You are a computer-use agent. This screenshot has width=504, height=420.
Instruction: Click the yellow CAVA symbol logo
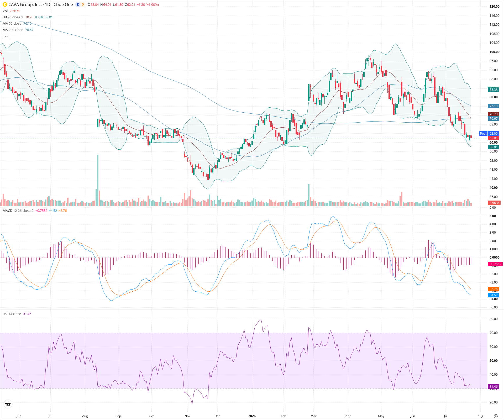(5, 4)
